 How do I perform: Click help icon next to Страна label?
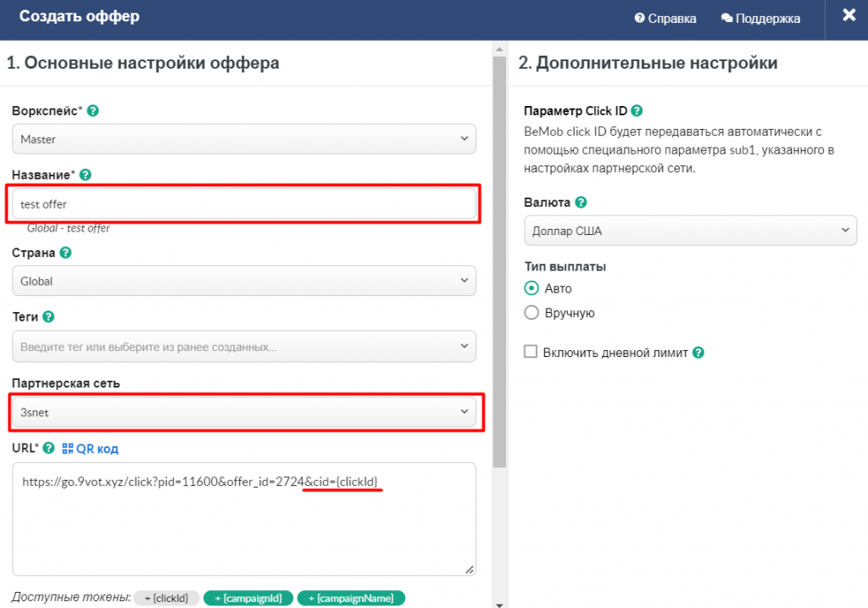coord(65,253)
